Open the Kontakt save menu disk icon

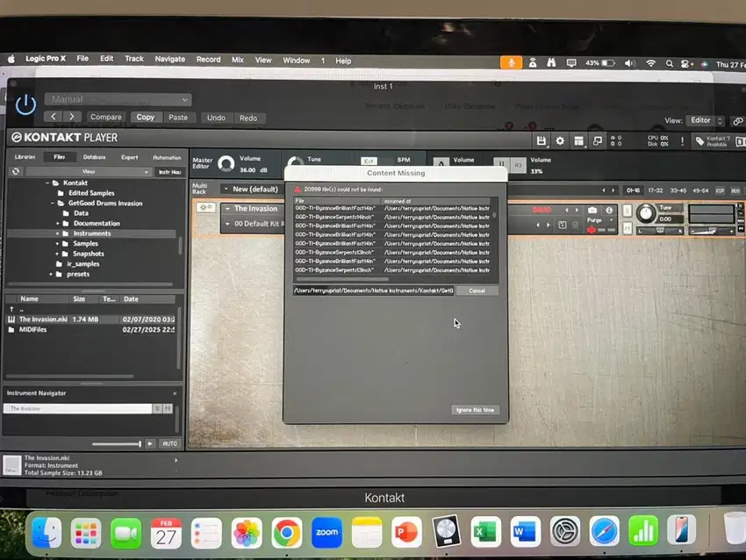click(541, 140)
